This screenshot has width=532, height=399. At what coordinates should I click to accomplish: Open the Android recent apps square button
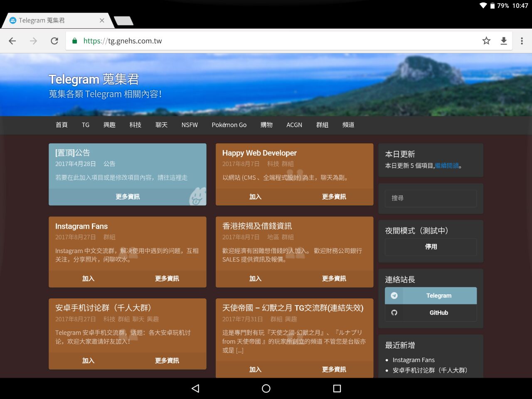click(x=337, y=388)
